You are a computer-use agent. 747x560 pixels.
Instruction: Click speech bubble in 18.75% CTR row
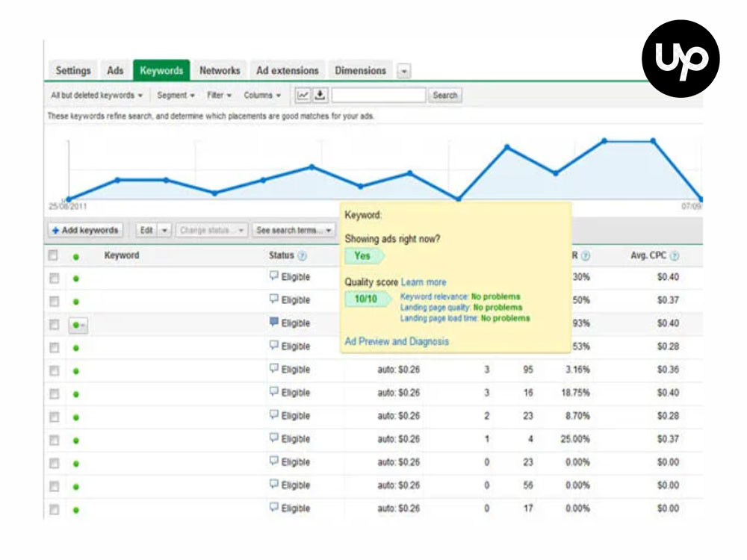pyautogui.click(x=274, y=391)
